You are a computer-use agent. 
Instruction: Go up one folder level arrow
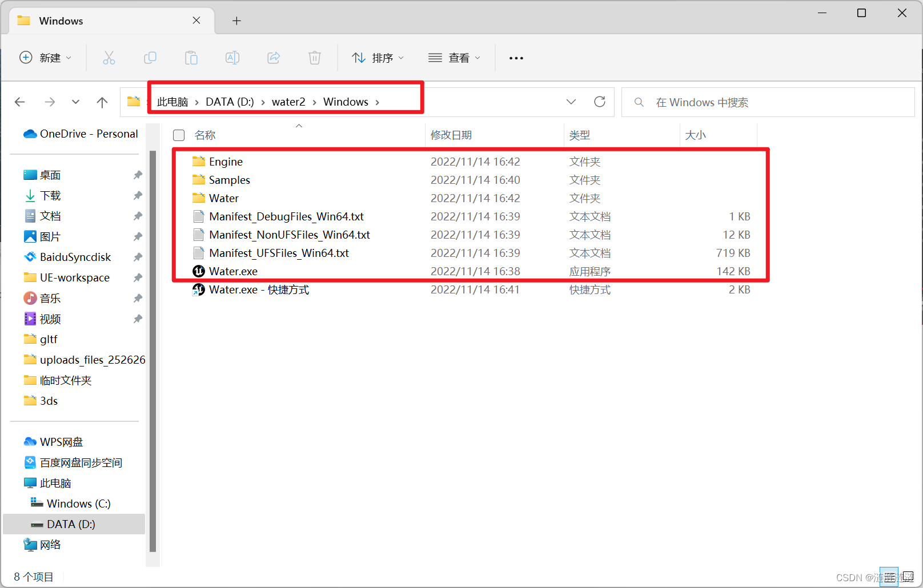(x=102, y=102)
